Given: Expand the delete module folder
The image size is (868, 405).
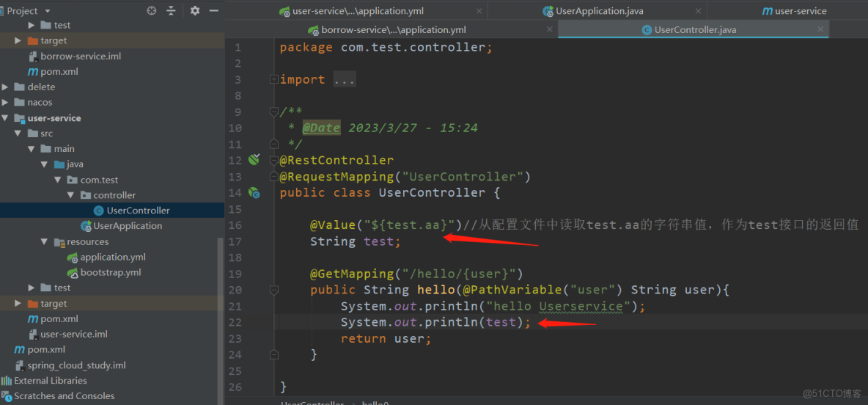Looking at the screenshot, I should point(5,87).
